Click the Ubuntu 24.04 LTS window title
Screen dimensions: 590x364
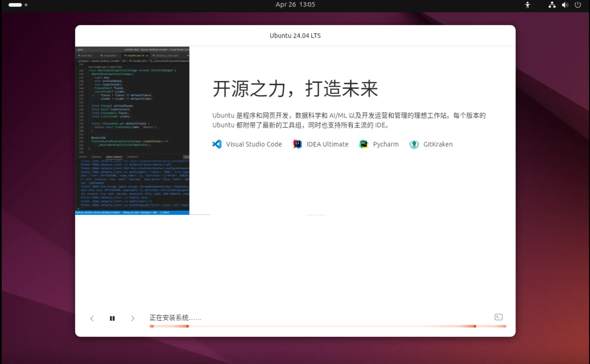pyautogui.click(x=295, y=36)
